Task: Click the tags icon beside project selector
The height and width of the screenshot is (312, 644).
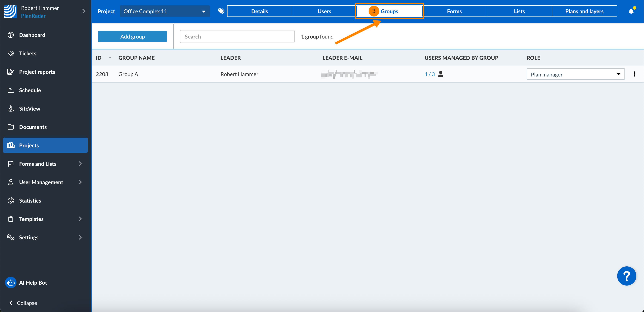Action: point(221,11)
